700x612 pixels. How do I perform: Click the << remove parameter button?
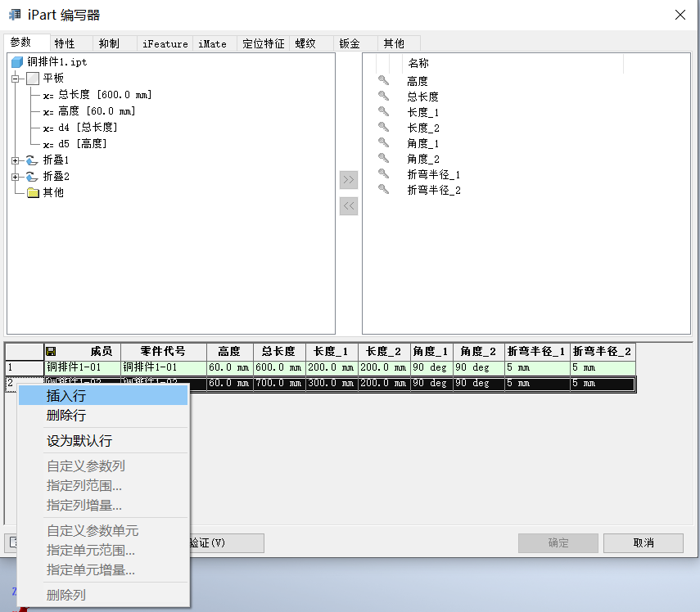tap(349, 206)
